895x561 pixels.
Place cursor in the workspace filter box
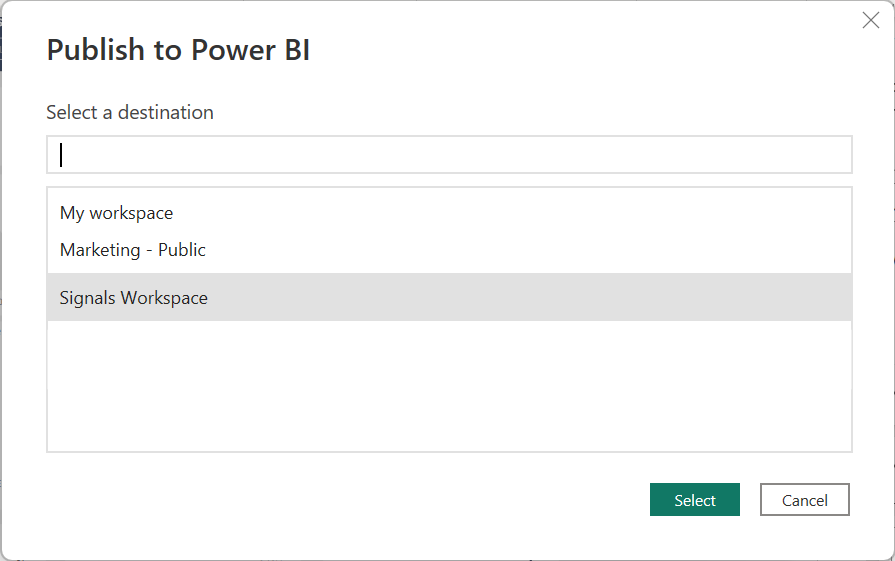pos(449,155)
